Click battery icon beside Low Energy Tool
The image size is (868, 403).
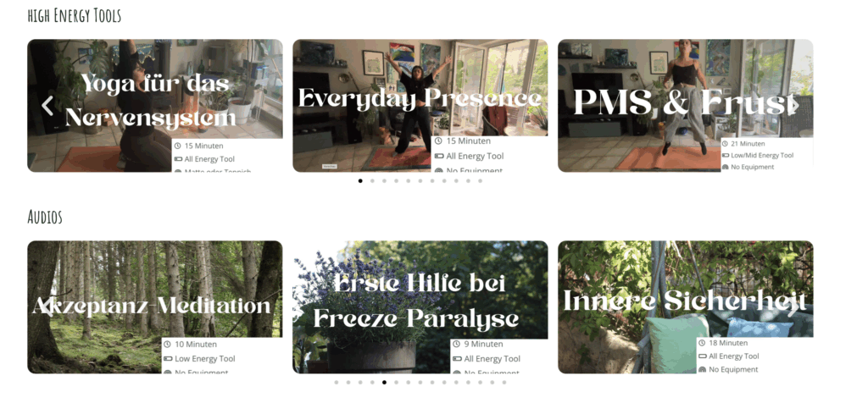point(168,358)
